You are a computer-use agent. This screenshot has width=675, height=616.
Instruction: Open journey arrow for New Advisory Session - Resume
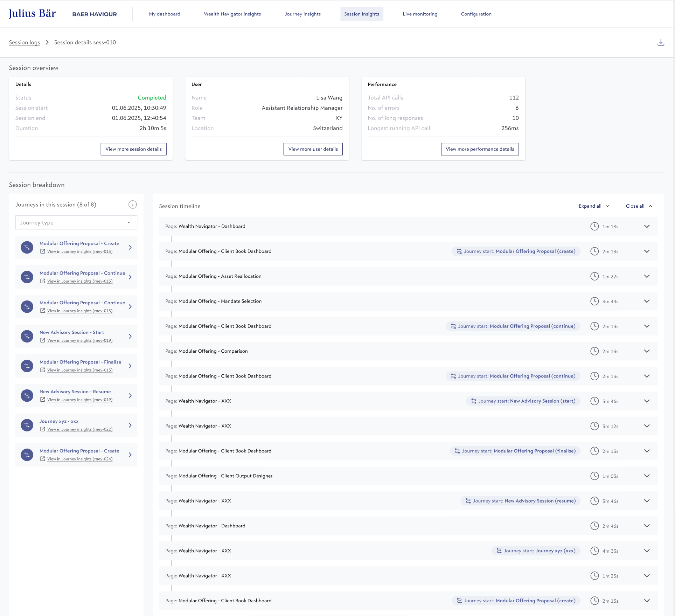(130, 396)
